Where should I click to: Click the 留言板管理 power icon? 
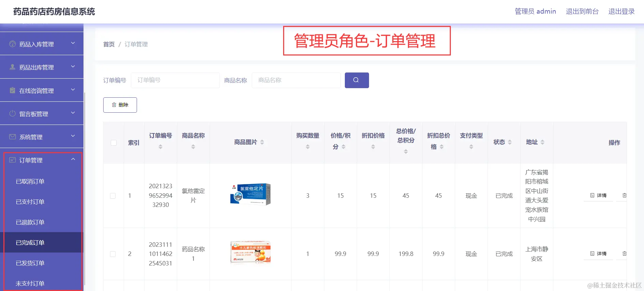tap(12, 113)
